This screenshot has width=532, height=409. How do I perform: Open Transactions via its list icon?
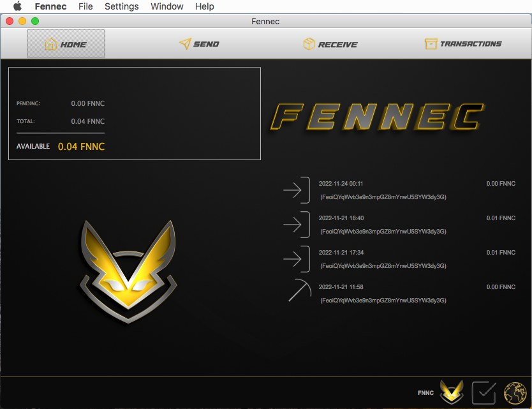coord(430,44)
